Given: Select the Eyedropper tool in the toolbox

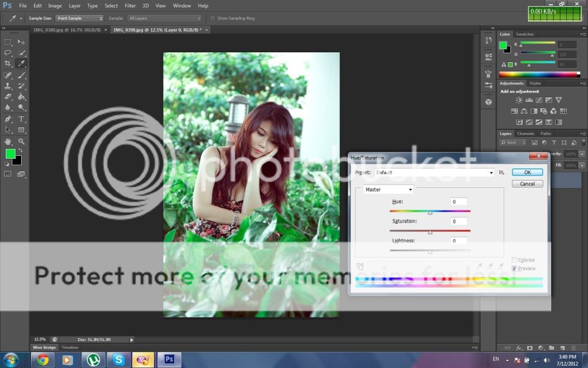Looking at the screenshot, I should pos(21,63).
